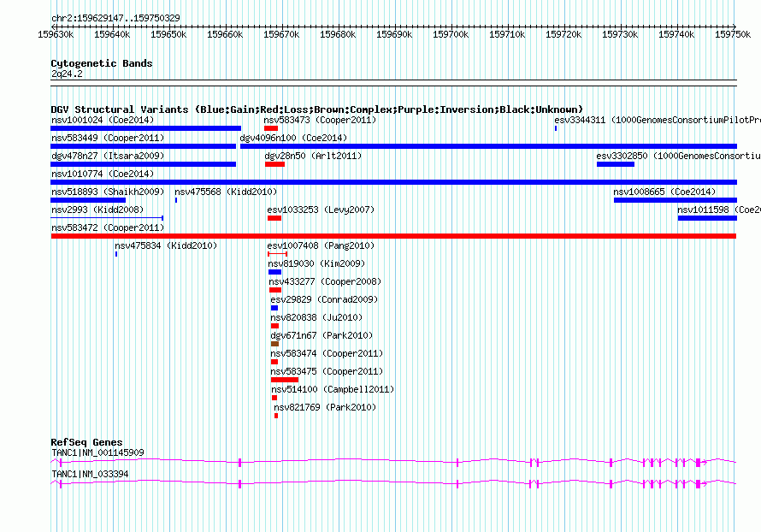Click the Cytogenetic Bands track title
The width and height of the screenshot is (761, 532).
[102, 63]
